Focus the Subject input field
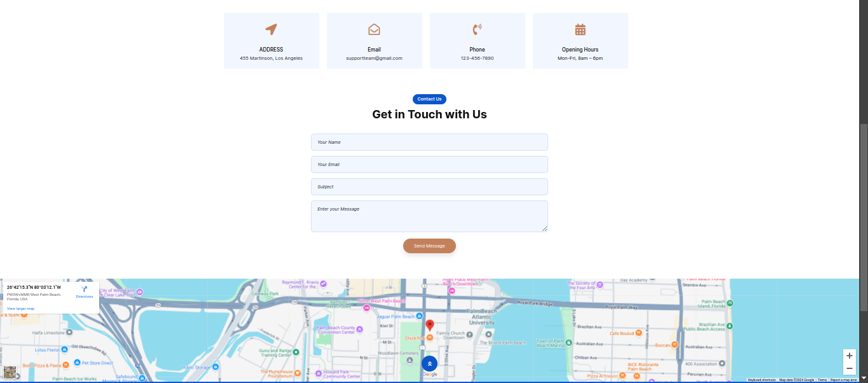 point(429,187)
